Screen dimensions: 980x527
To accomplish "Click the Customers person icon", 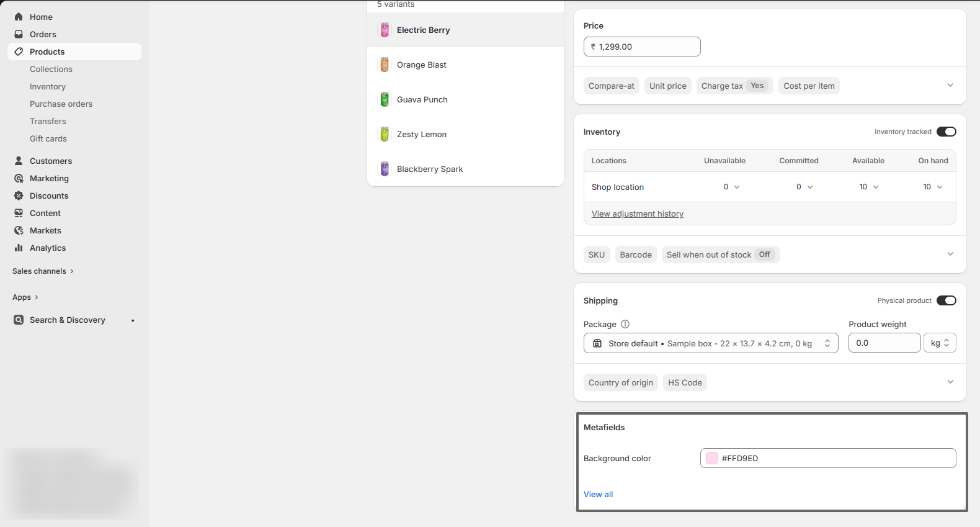I will coord(19,161).
